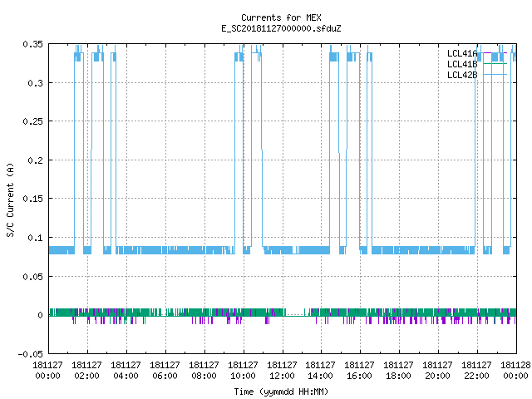The width and height of the screenshot is (532, 399).
Task: Click the green line sample beside LCL41B
Action: pyautogui.click(x=495, y=64)
